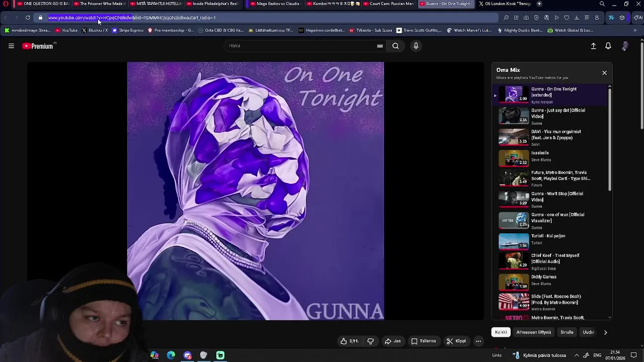Screen dimensions: 644x362
Task: Show more filter chips with right arrow
Action: coord(605,332)
